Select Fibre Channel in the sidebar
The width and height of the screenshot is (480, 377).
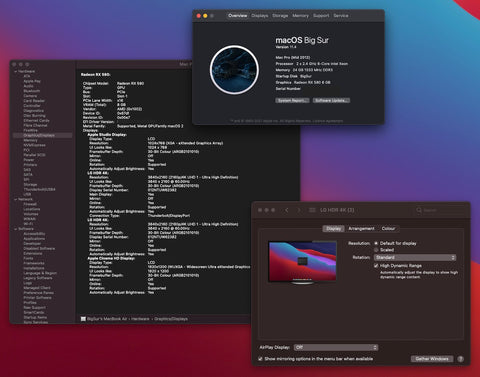tap(35, 126)
